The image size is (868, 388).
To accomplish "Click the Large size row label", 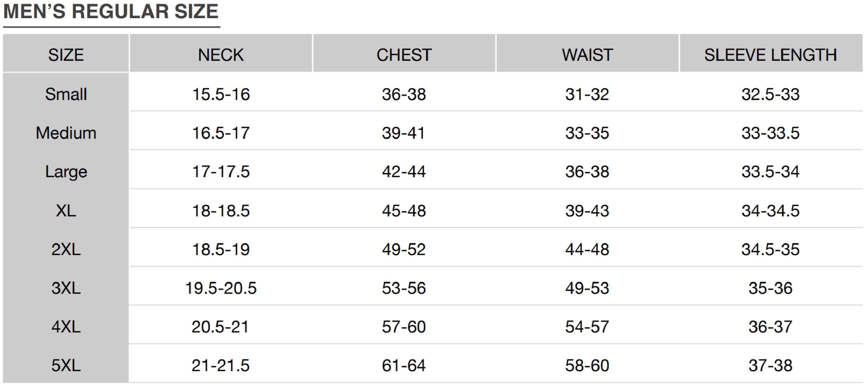I will tap(66, 172).
